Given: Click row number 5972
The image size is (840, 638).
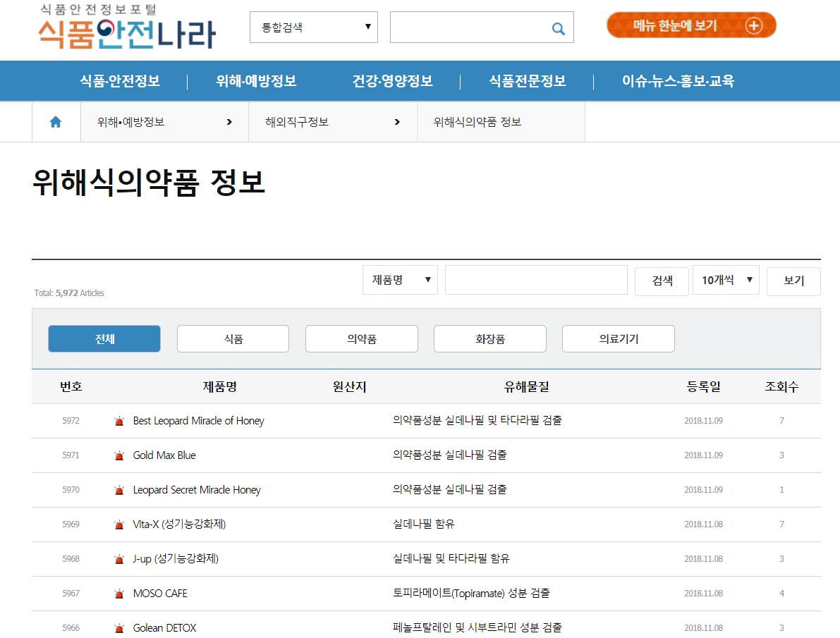Looking at the screenshot, I should pyautogui.click(x=71, y=421).
